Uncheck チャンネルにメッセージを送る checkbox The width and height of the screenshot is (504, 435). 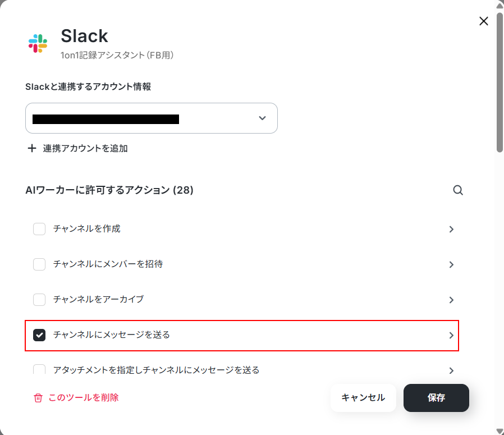(x=39, y=335)
